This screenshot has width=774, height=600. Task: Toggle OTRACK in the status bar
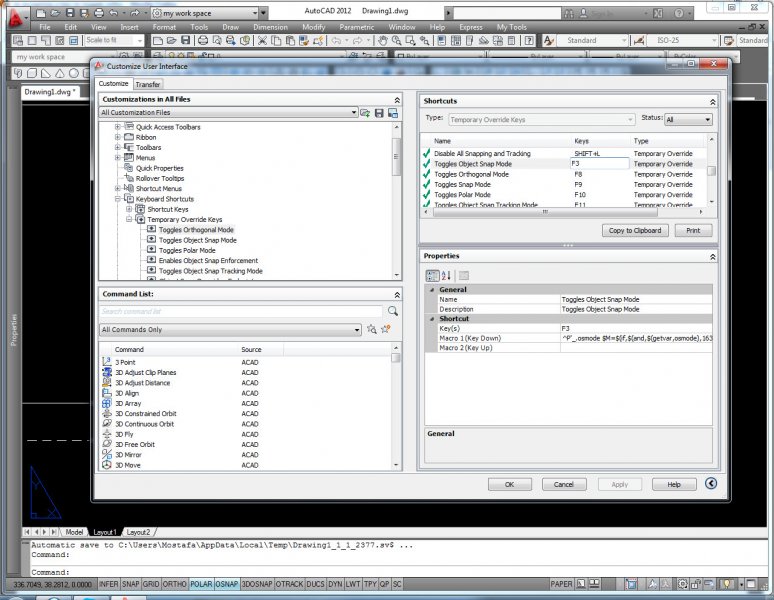[289, 584]
